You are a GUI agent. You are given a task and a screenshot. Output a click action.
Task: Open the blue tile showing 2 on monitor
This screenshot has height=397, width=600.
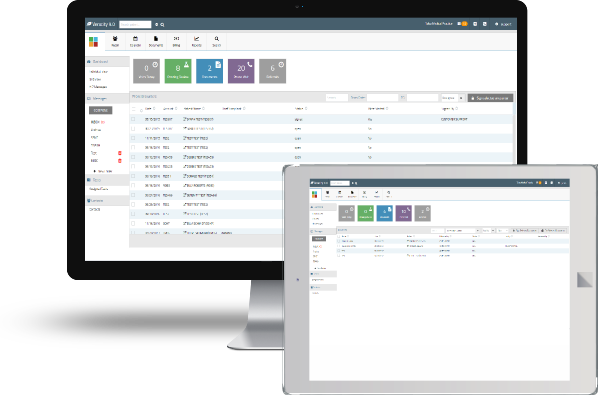click(209, 71)
